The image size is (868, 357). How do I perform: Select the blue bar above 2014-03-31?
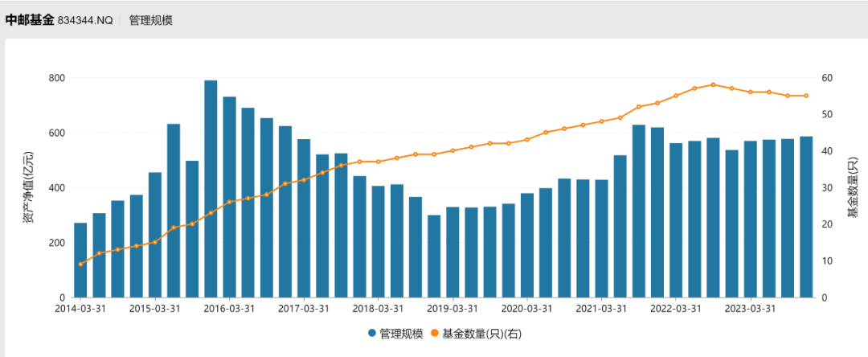click(80, 261)
